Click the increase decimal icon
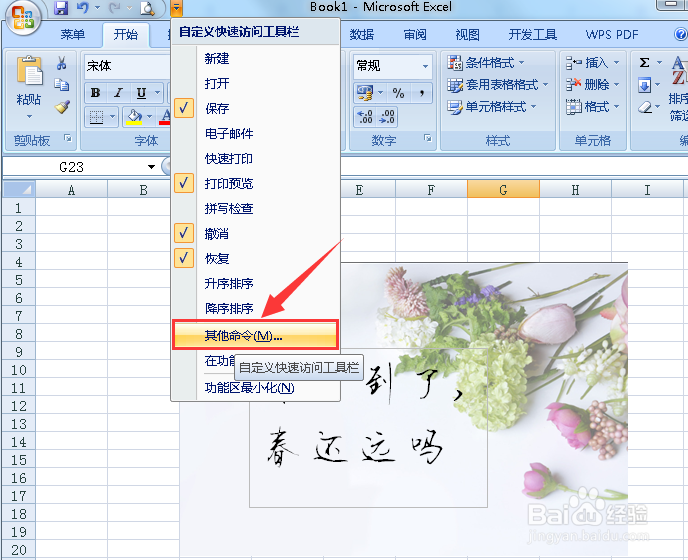The width and height of the screenshot is (688, 560). tap(365, 117)
